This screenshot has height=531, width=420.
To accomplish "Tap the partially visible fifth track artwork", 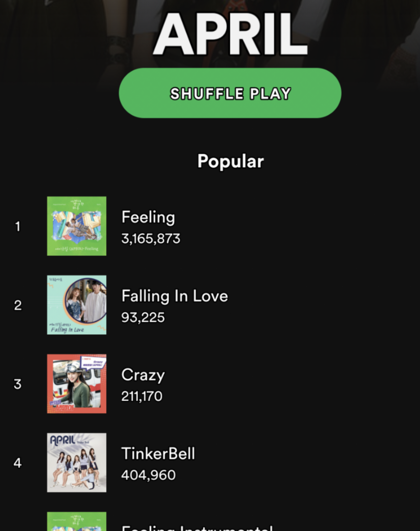I will 77,522.
